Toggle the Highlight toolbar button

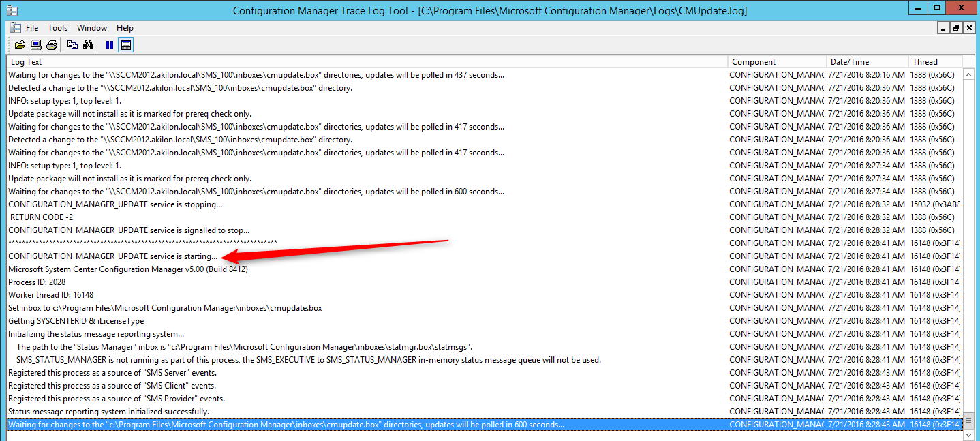click(125, 45)
